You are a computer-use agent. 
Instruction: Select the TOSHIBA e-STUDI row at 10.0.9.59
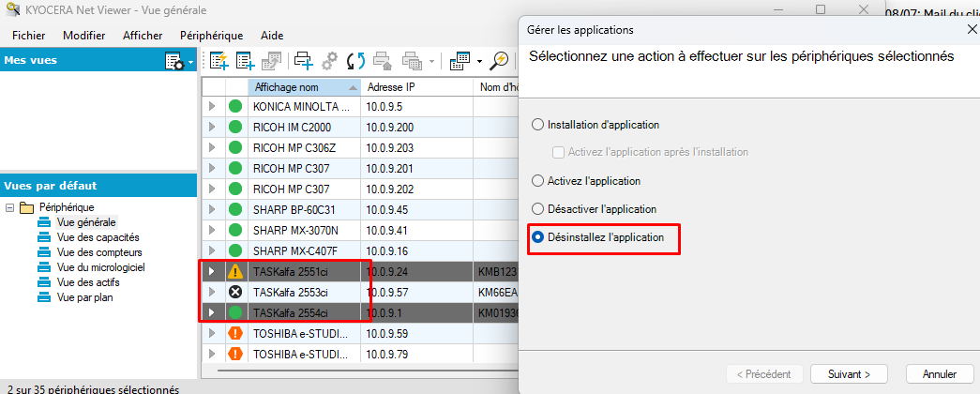click(361, 333)
